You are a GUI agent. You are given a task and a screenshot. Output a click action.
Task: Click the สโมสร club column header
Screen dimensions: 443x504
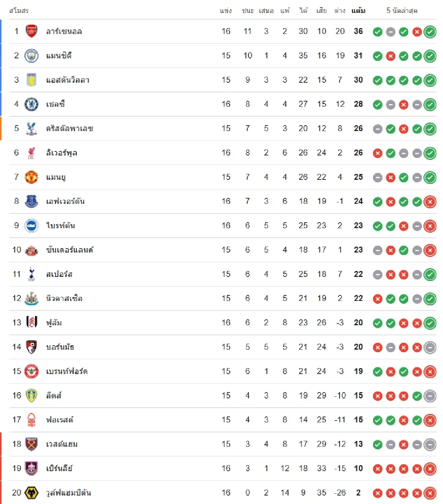point(19,11)
